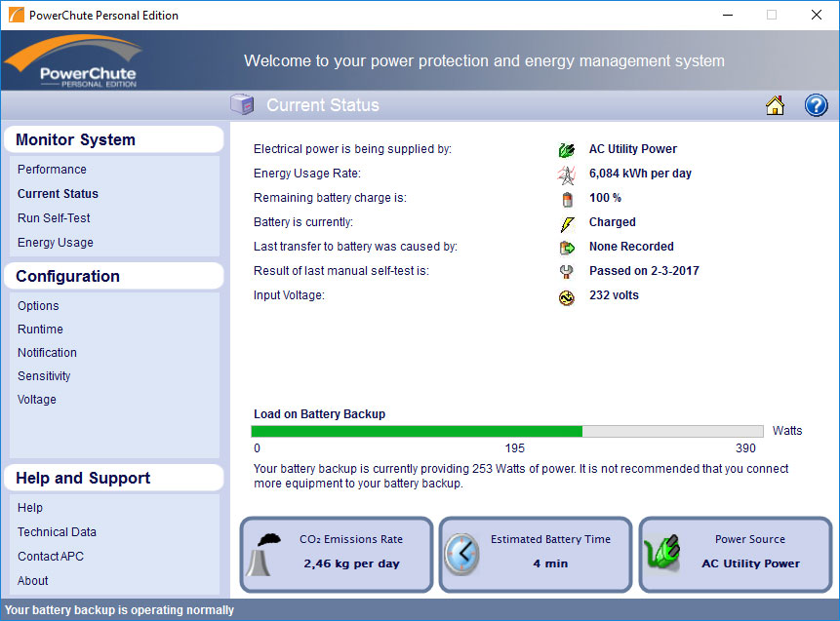Click the lightning bolt icon beside Charged

pos(568,224)
